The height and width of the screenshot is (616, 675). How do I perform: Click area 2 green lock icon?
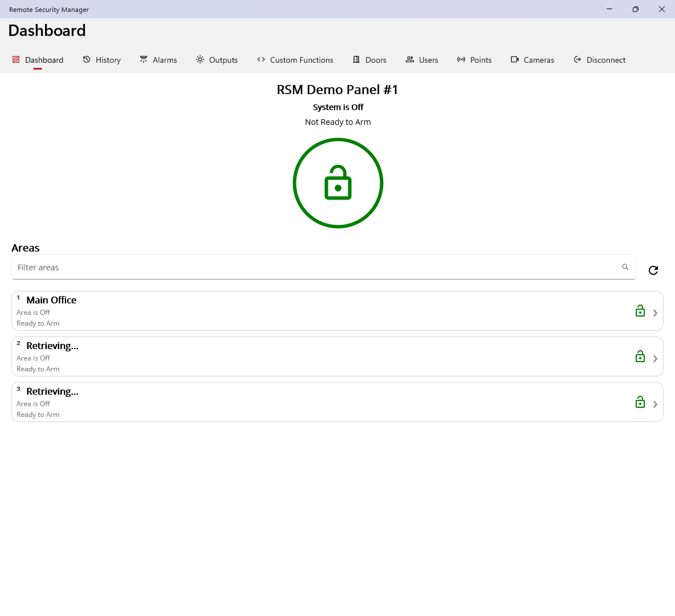tap(640, 356)
